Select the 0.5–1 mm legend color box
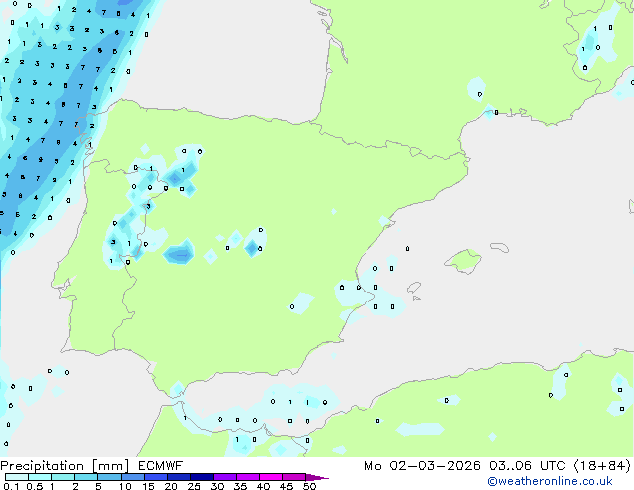This screenshot has height=490, width=634. click(x=40, y=477)
